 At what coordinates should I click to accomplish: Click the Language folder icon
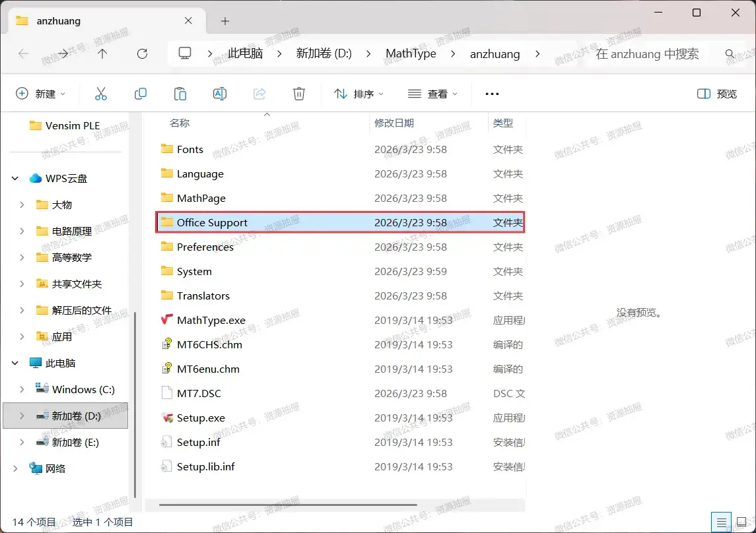pos(167,173)
